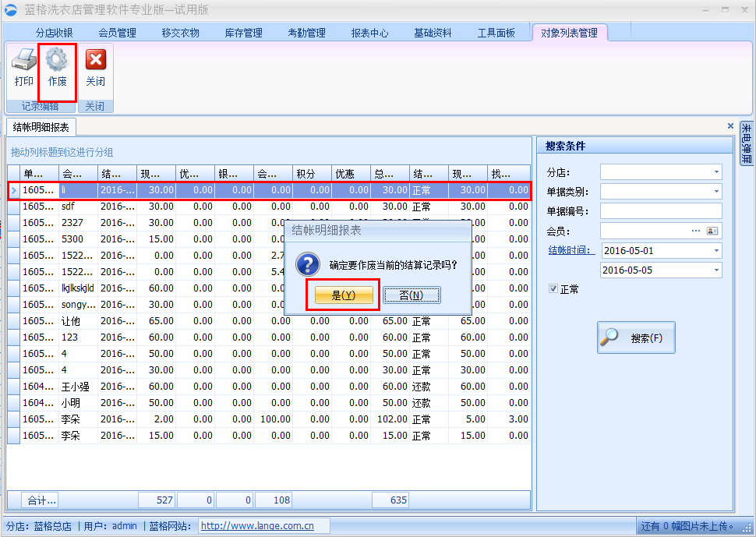Sort by the 积分 column header

click(312, 174)
